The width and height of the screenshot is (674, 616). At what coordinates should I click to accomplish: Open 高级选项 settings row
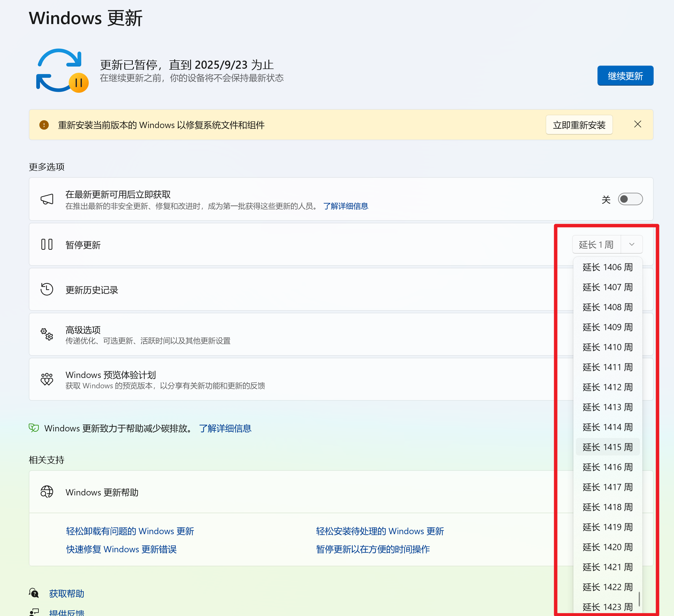341,334
